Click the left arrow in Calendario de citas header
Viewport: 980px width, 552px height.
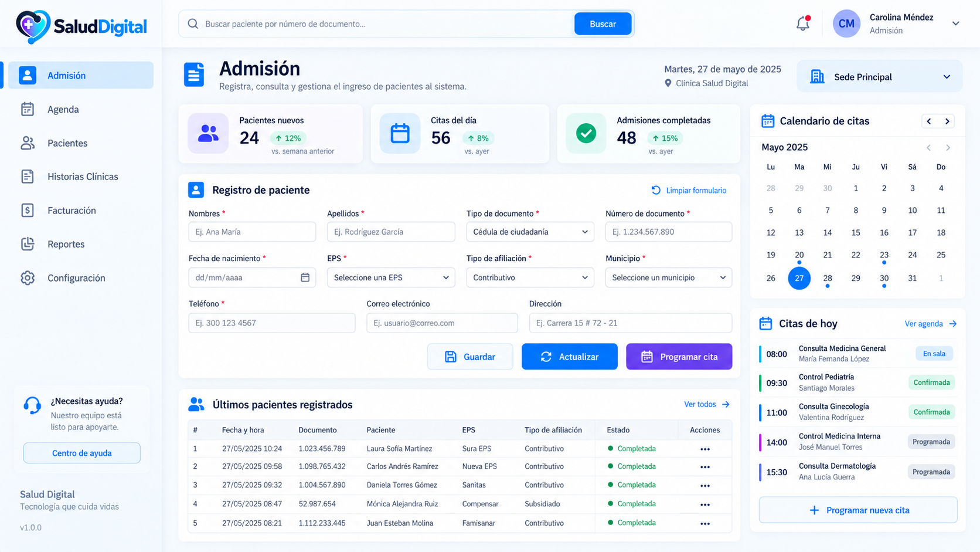click(929, 121)
